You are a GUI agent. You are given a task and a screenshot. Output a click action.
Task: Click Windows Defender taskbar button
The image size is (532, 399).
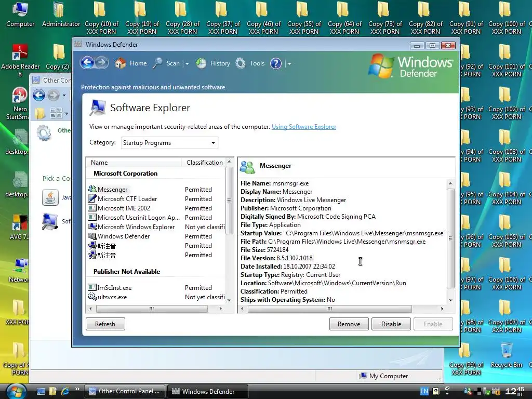[207, 391]
